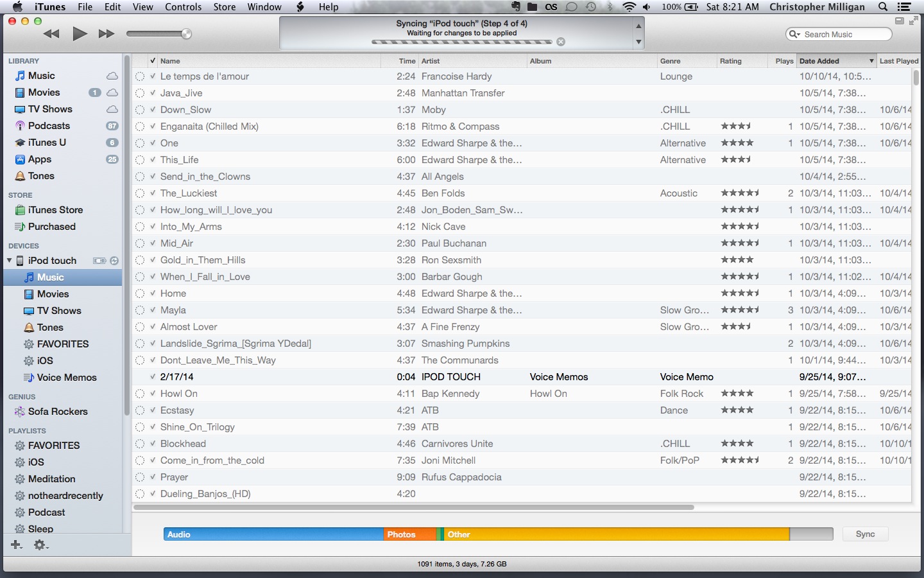Screen dimensions: 924x578
Task: Open the File menu
Action: click(85, 7)
